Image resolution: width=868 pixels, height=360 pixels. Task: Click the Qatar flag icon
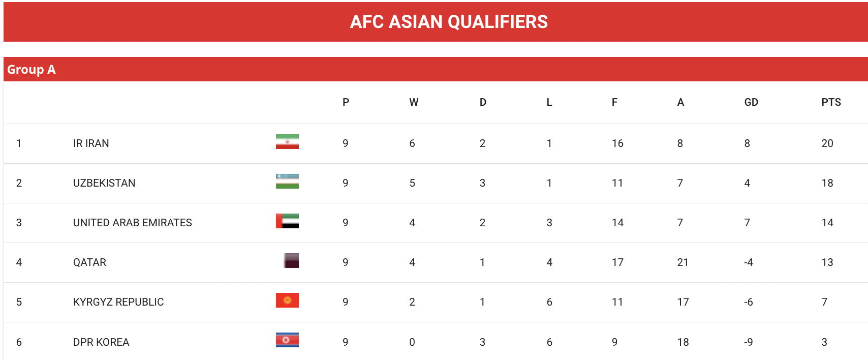point(291,260)
